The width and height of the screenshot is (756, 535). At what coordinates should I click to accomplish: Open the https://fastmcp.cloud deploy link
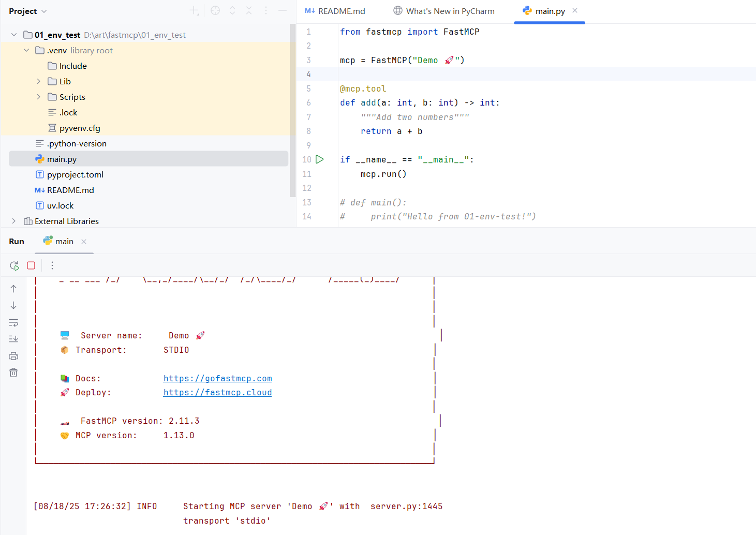218,393
